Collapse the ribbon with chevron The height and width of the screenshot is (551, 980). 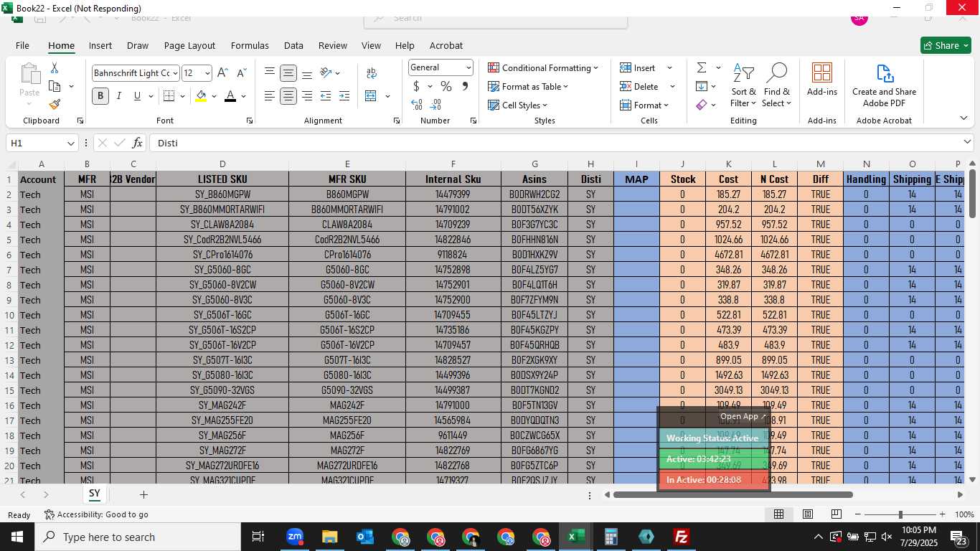click(963, 118)
